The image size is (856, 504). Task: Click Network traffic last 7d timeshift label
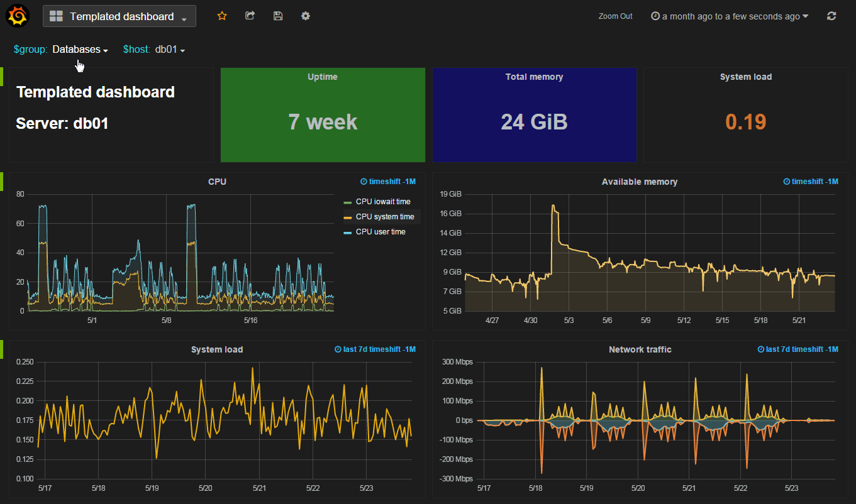pos(798,349)
